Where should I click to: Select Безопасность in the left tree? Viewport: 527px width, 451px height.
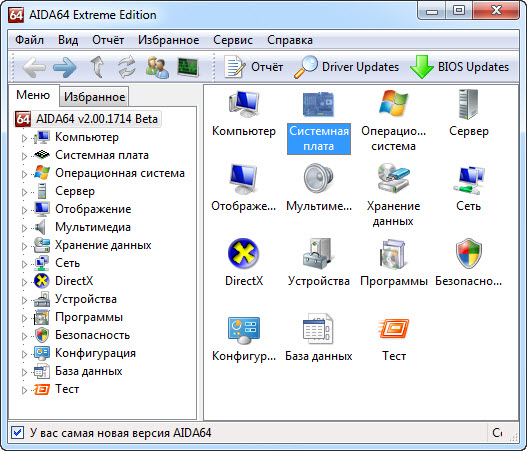(92, 335)
